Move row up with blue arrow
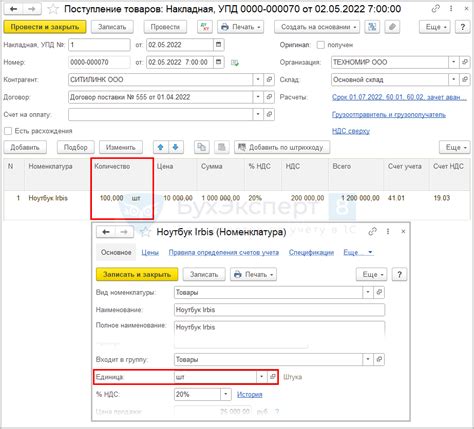Screen dimensions: 474x429 tap(160, 147)
